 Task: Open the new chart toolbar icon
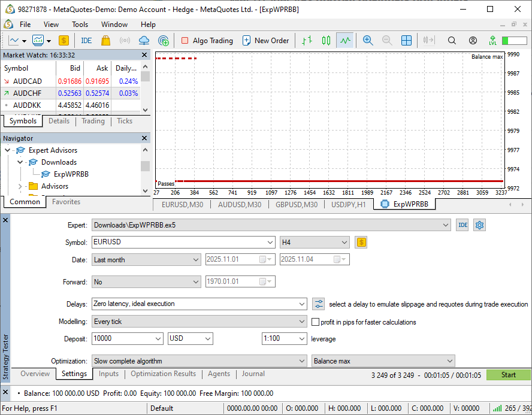click(14, 41)
